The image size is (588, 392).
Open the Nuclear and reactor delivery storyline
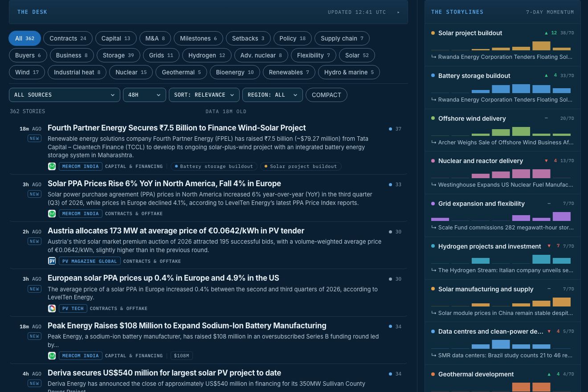(x=502, y=173)
